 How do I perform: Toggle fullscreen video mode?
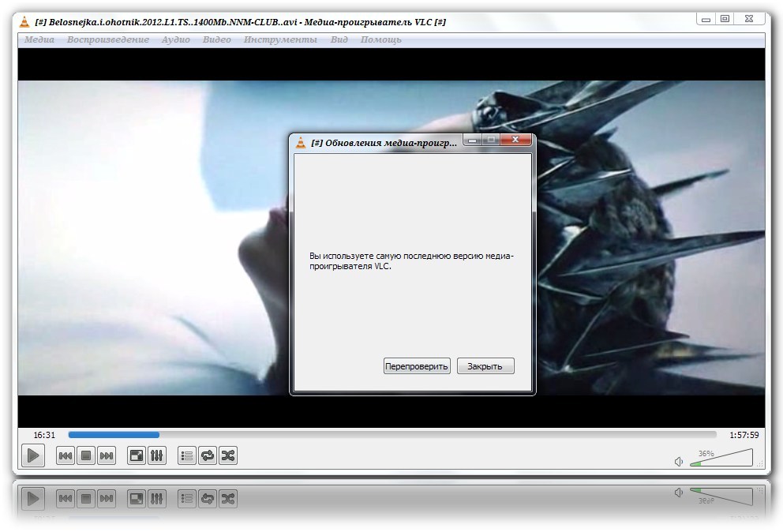[x=137, y=455]
